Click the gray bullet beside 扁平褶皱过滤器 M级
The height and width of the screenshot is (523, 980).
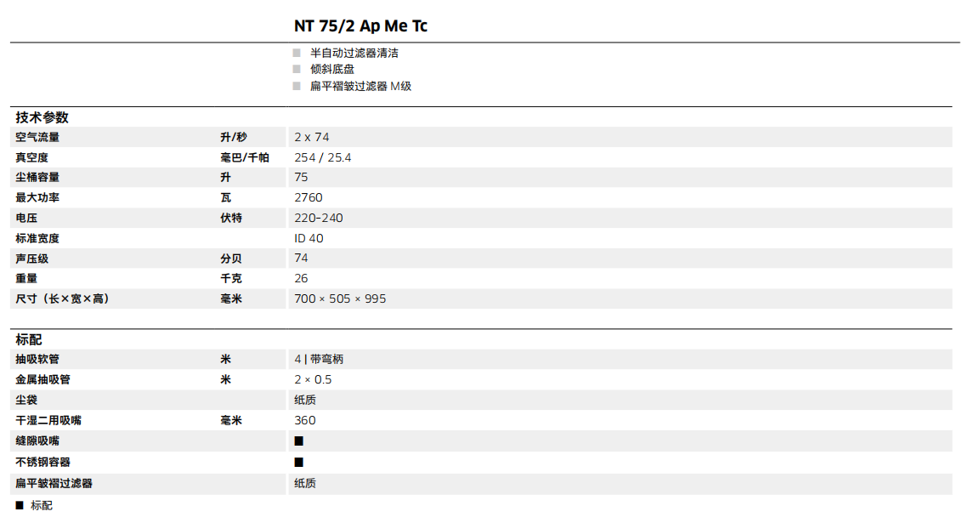(297, 86)
